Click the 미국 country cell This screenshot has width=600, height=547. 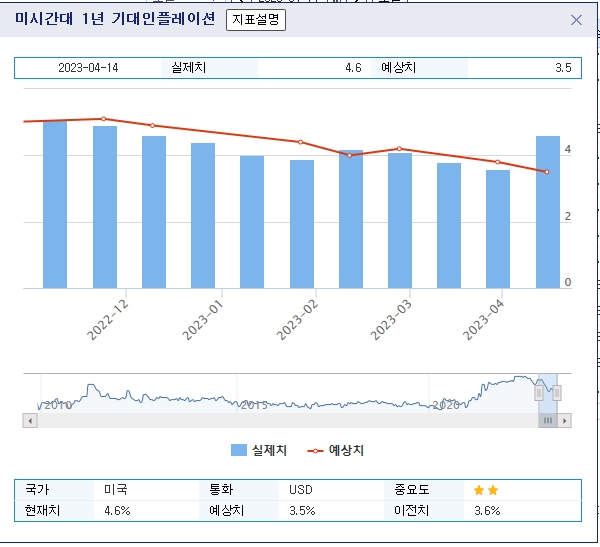(x=116, y=490)
